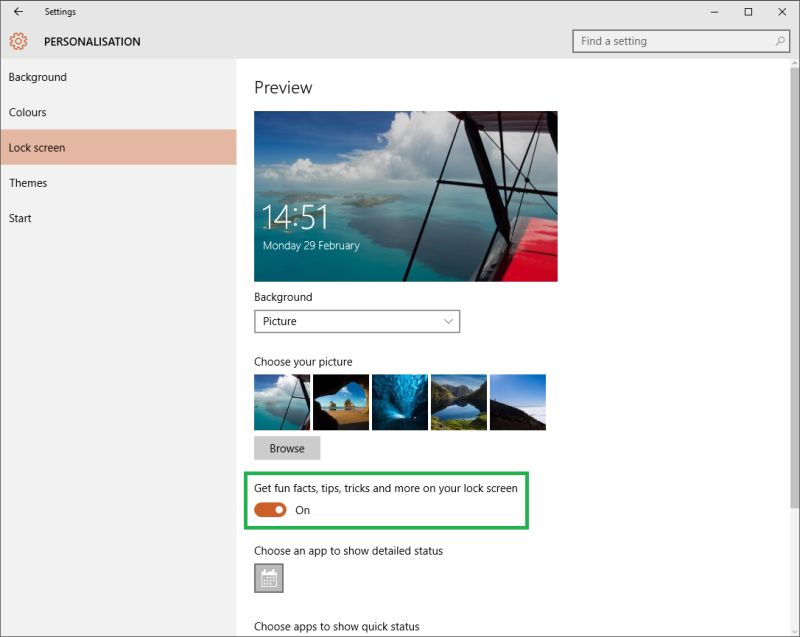
Task: Select the rightmost landscape picture
Action: 517,401
